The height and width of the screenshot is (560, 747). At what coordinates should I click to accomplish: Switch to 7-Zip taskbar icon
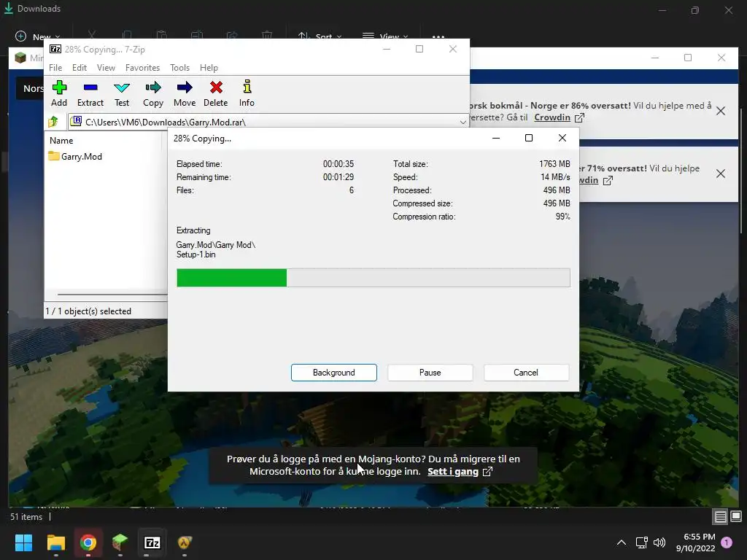click(x=152, y=542)
